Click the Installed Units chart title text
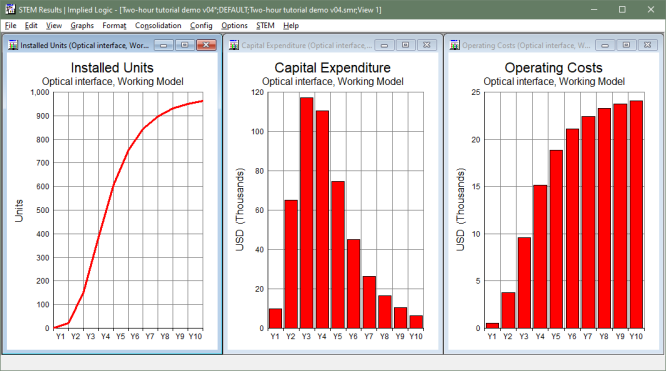666x371 pixels. pos(112,68)
